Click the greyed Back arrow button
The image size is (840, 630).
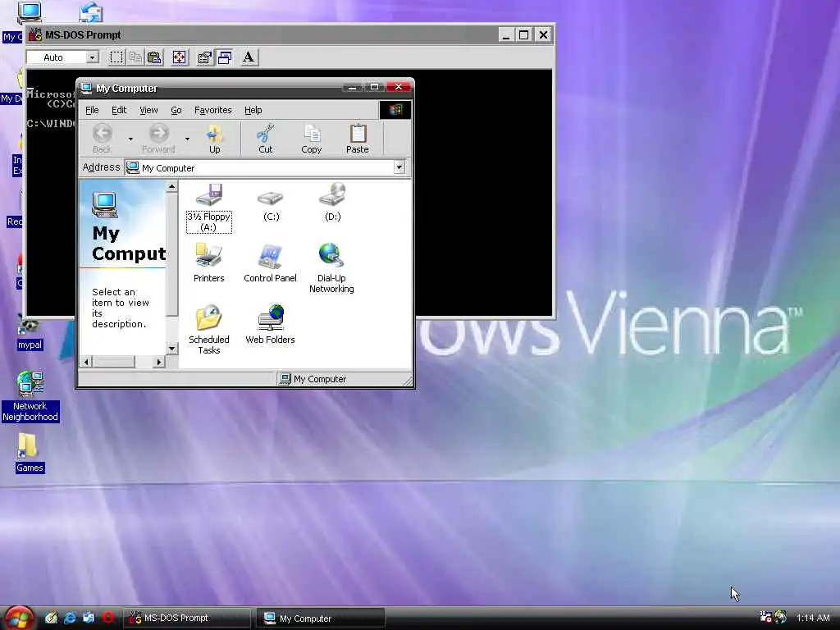[103, 139]
